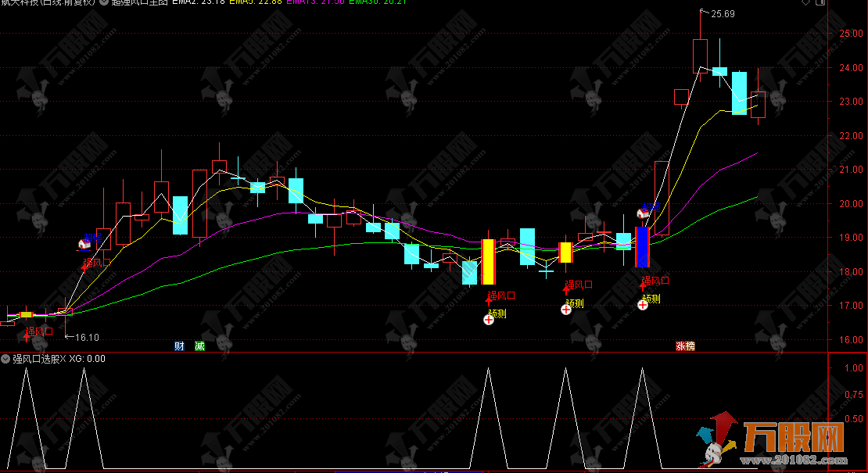The width and height of the screenshot is (868, 473).
Task: Click the 1.00 sub-chart axis label
Action: (x=854, y=368)
